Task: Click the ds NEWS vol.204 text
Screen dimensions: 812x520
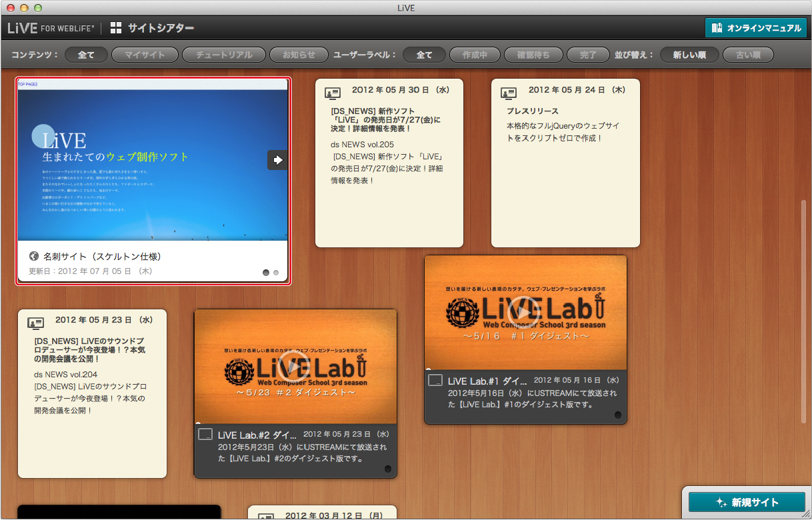Action: 65,375
